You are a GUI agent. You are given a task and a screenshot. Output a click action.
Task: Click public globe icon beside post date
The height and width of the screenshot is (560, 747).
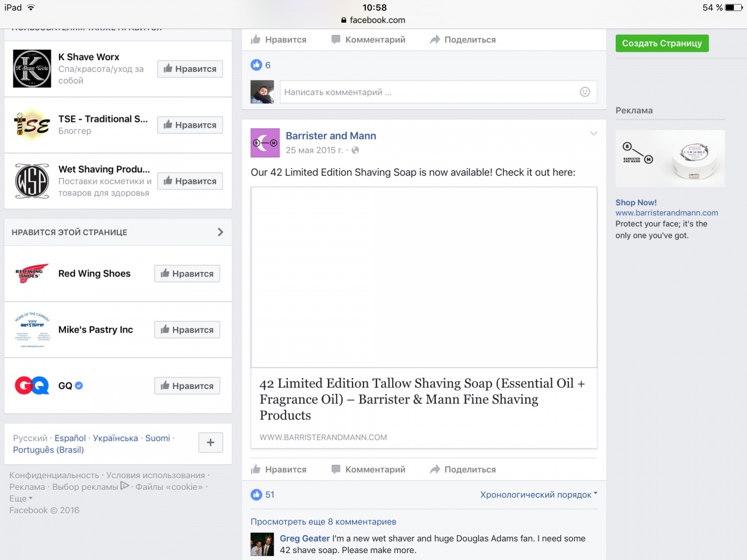coord(355,150)
